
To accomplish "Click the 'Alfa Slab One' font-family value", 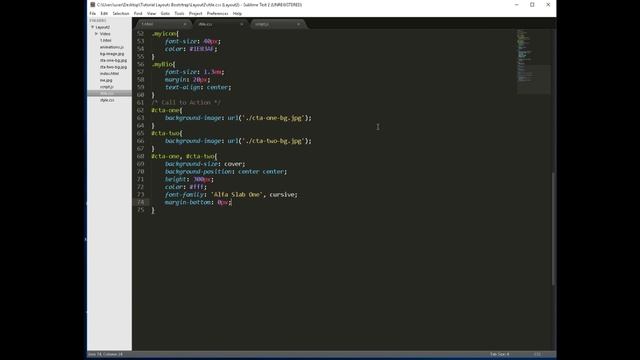I will [237, 195].
